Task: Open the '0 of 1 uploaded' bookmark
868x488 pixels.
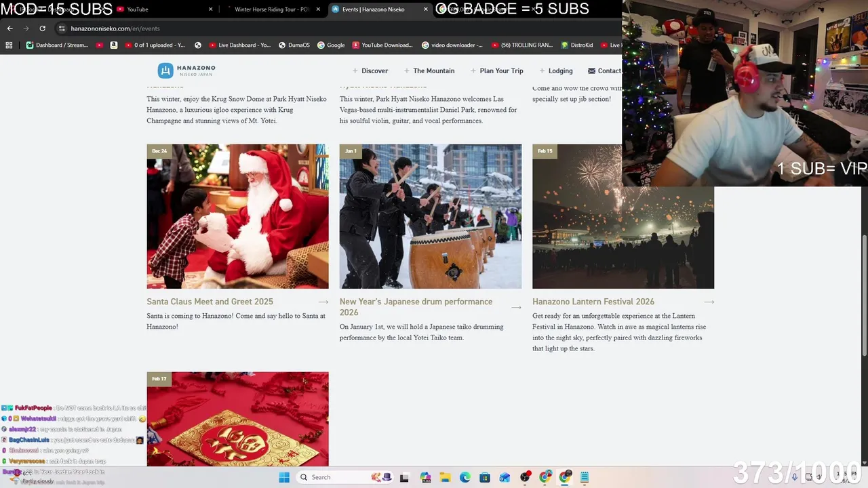Action: (155, 45)
